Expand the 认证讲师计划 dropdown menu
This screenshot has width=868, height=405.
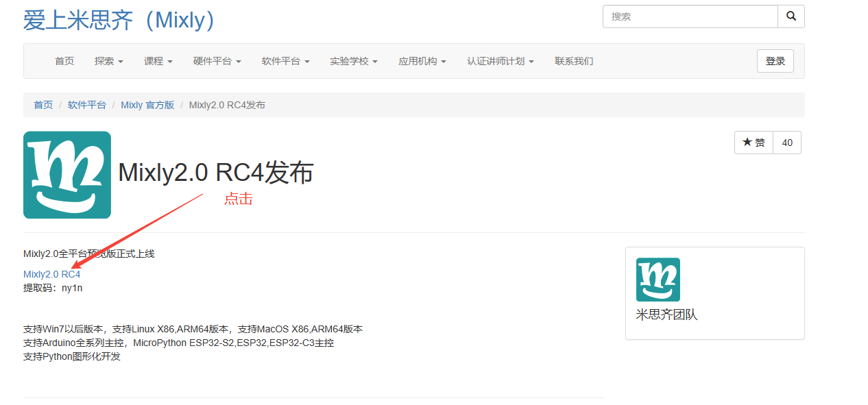pyautogui.click(x=501, y=61)
